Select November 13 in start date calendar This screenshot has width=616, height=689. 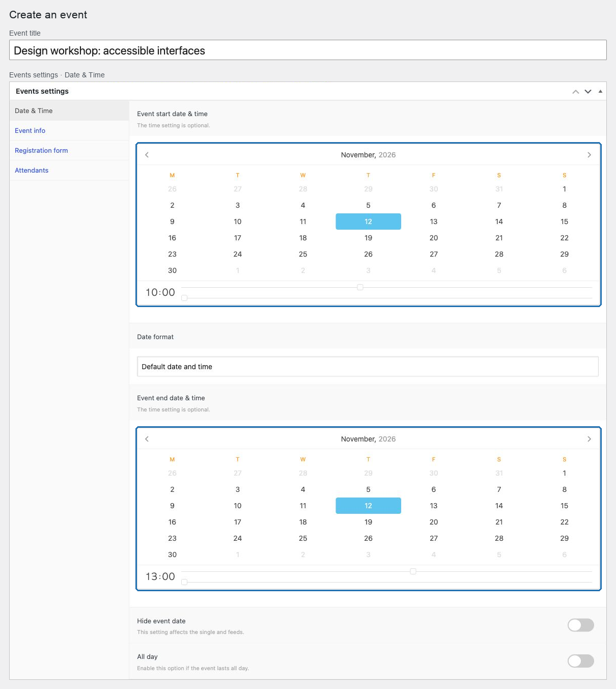pos(434,222)
